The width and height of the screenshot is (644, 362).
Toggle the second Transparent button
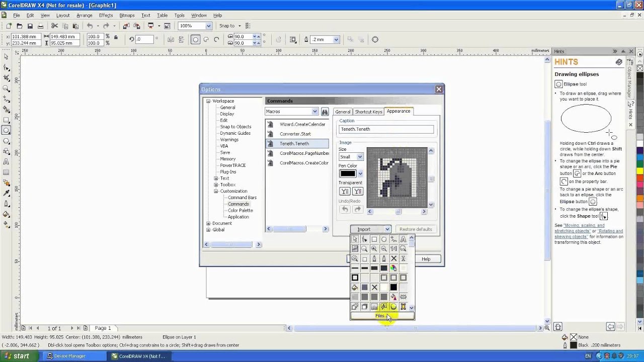pyautogui.click(x=357, y=191)
